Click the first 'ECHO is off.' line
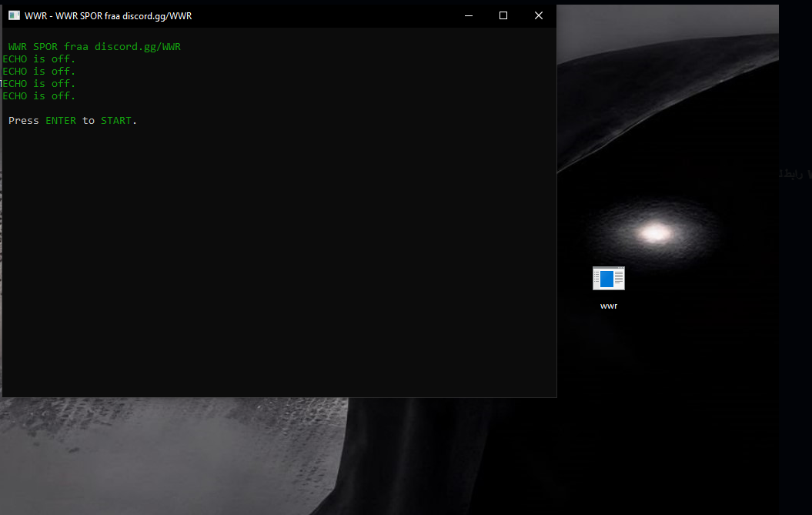The height and width of the screenshot is (515, 812). click(x=39, y=59)
